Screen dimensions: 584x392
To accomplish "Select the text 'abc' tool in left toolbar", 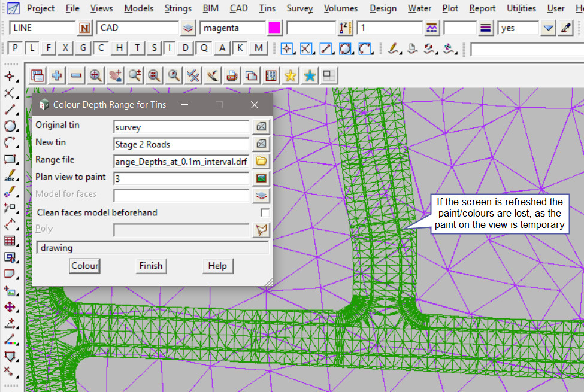I will click(10, 177).
